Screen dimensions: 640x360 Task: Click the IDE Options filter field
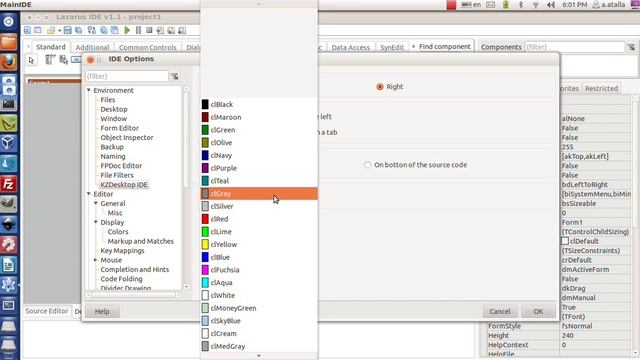127,76
